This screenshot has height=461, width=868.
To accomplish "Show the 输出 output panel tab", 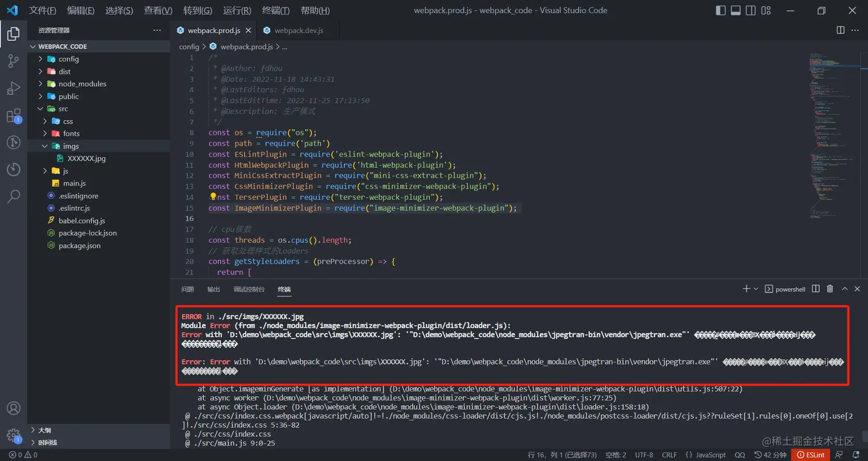I will click(x=214, y=289).
